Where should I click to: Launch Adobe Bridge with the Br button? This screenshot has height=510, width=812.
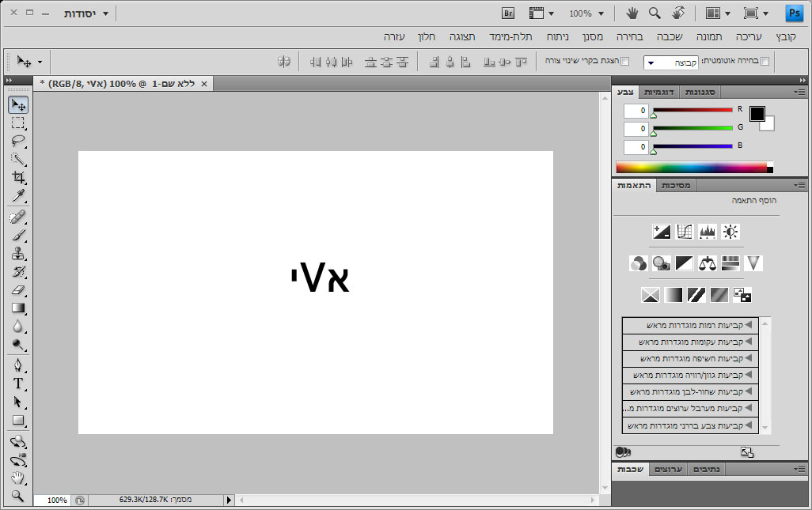point(509,13)
